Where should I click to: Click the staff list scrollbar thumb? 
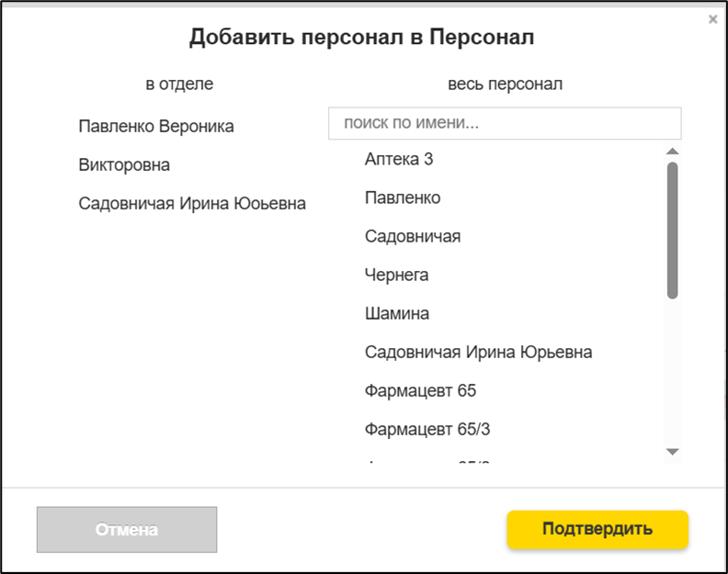[672, 230]
